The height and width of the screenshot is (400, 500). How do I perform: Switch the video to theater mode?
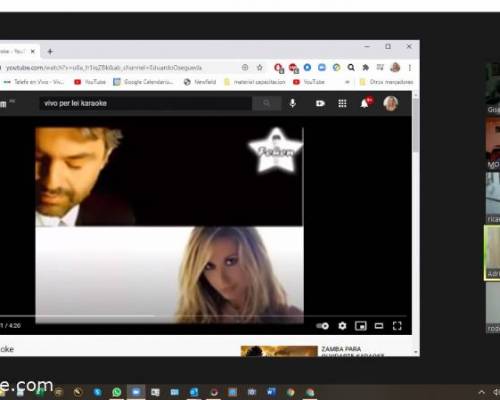(379, 326)
